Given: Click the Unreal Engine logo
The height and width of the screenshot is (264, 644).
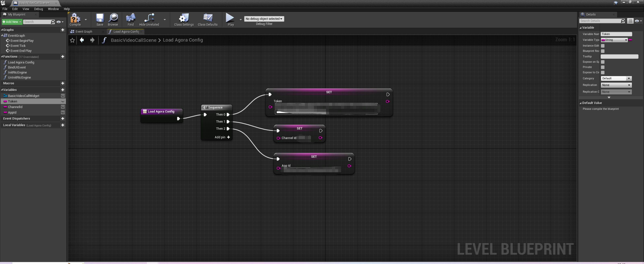Looking at the screenshot, I should pyautogui.click(x=3, y=3).
